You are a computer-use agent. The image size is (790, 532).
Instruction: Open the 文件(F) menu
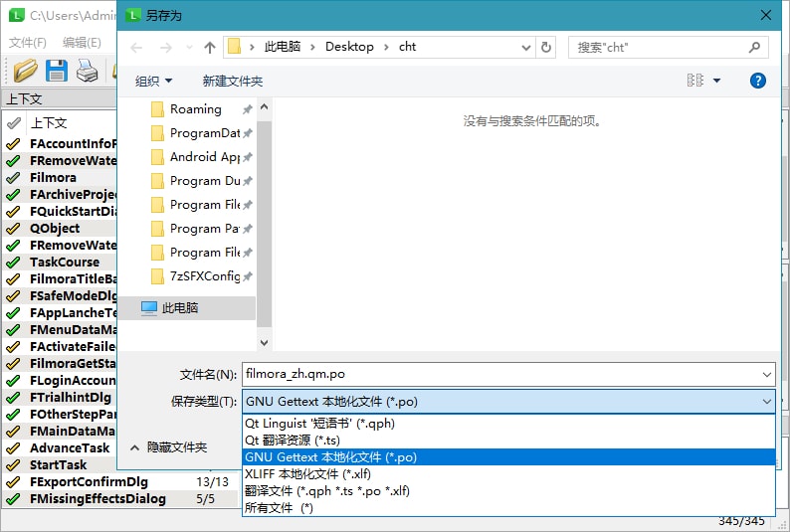pyautogui.click(x=28, y=43)
